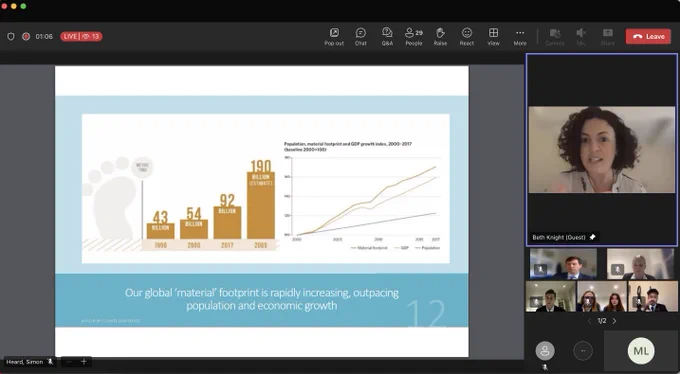Viewport: 680px width, 374px height.
Task: Zoom in on the shared slide
Action: [x=84, y=361]
